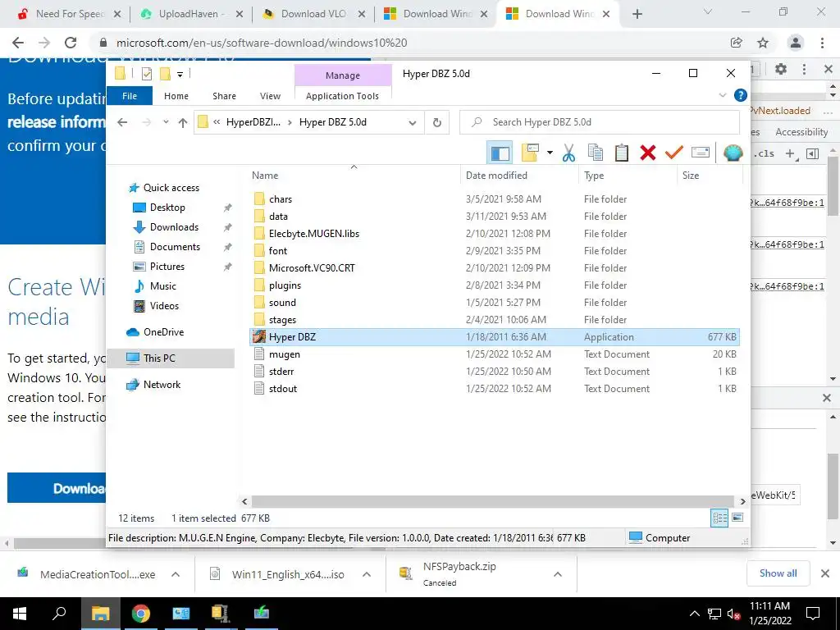Expand the folder options toolbar dropdown arrow

click(x=550, y=153)
